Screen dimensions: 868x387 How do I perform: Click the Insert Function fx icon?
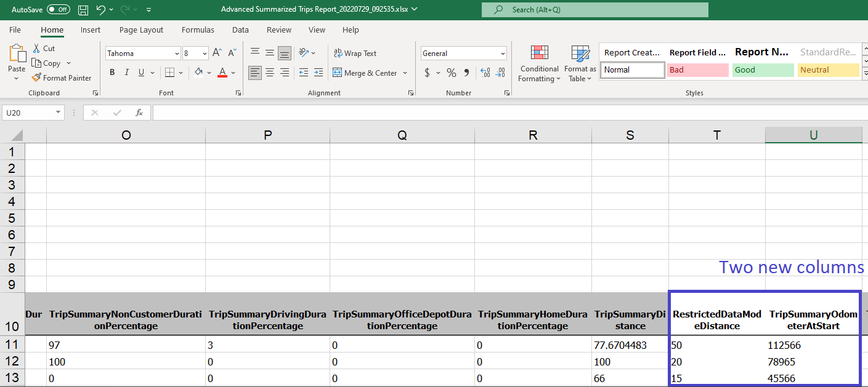click(139, 113)
